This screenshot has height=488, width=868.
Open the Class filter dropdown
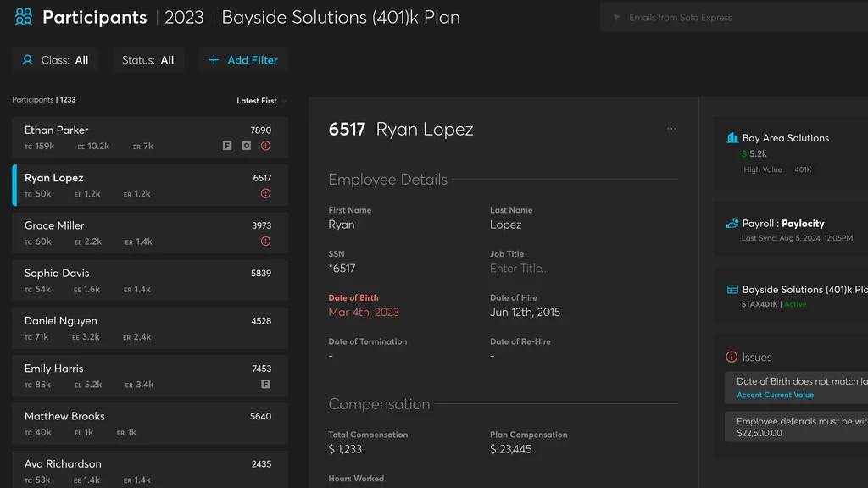click(x=55, y=60)
